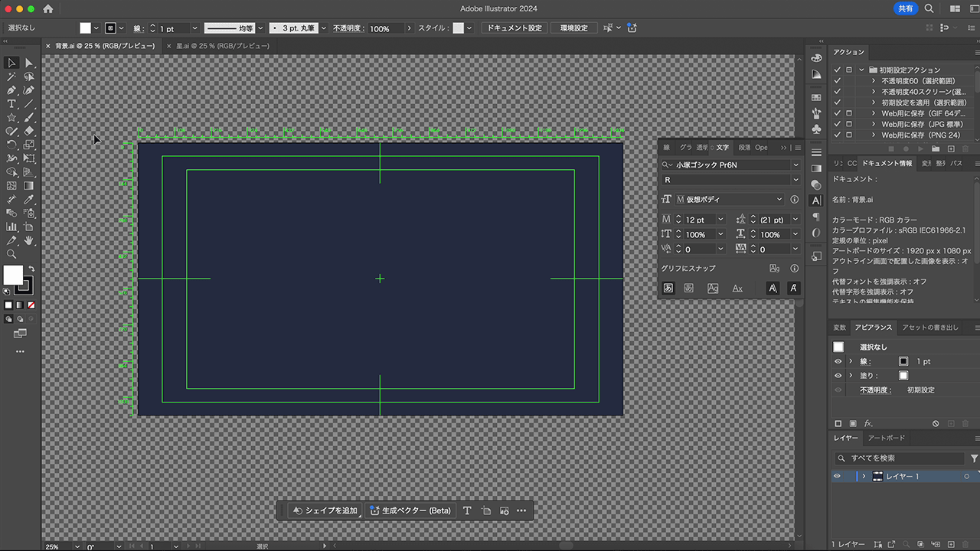This screenshot has height=551, width=980.
Task: Select the Scale tool
Action: tap(29, 145)
